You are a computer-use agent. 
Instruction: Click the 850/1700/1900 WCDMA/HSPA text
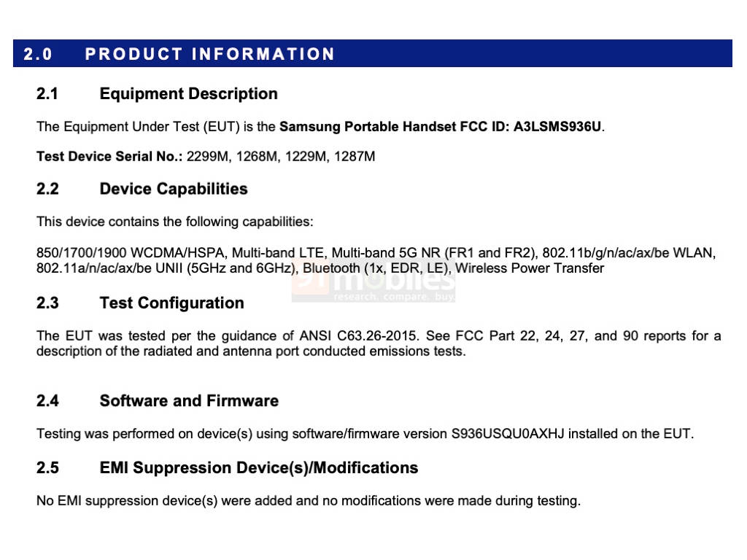click(131, 253)
